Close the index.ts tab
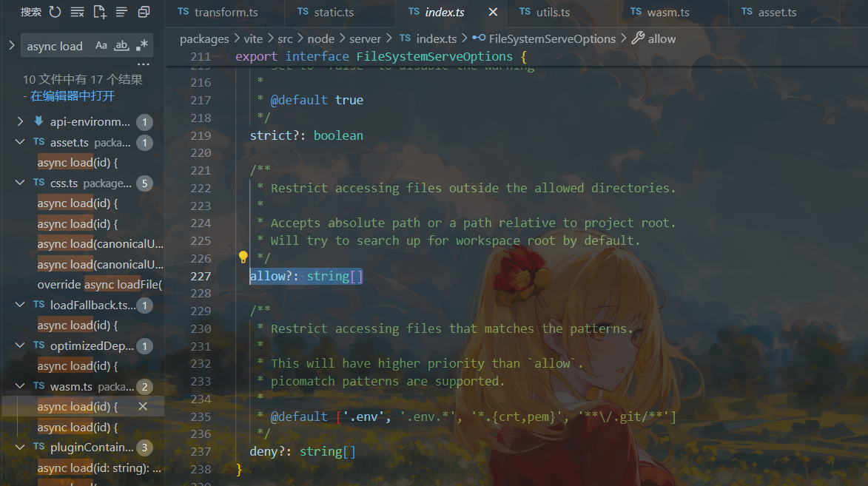868x486 pixels. 493,12
